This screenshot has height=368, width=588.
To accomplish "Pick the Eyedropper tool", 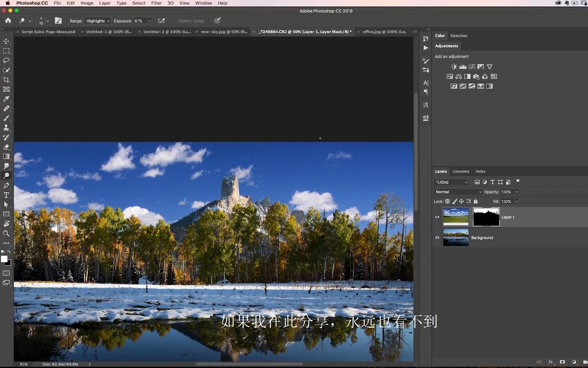I will tap(6, 99).
